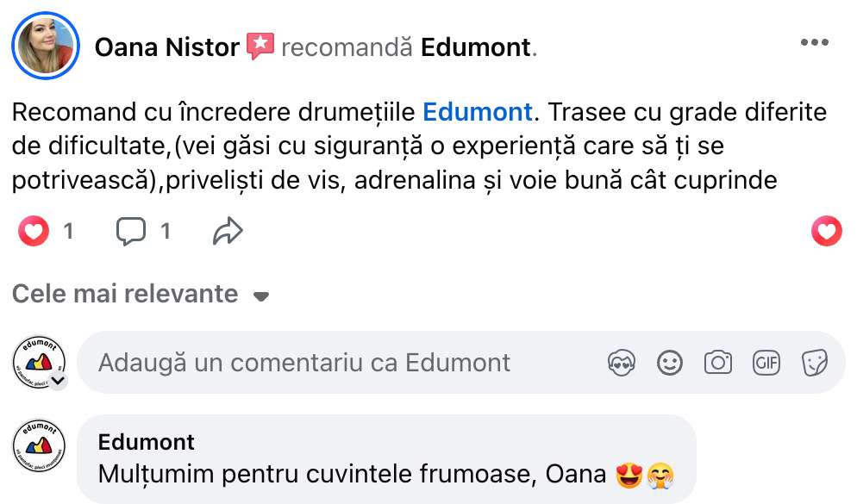Click the heart reaction count icon
857x504 pixels.
(x=34, y=231)
